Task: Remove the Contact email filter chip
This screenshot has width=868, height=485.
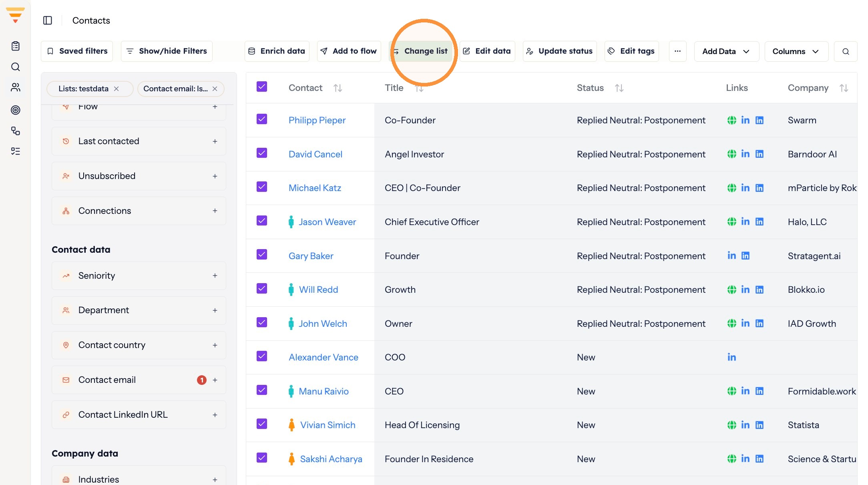Action: tap(215, 89)
